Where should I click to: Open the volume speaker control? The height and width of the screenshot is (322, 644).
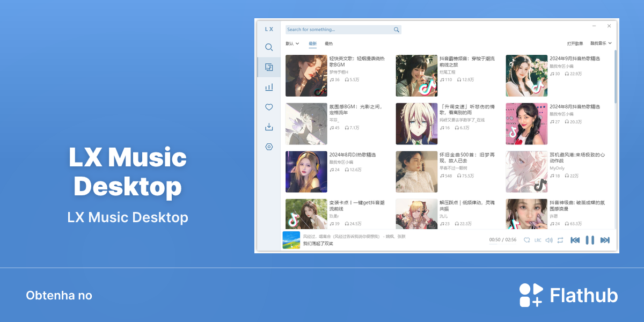[549, 240]
